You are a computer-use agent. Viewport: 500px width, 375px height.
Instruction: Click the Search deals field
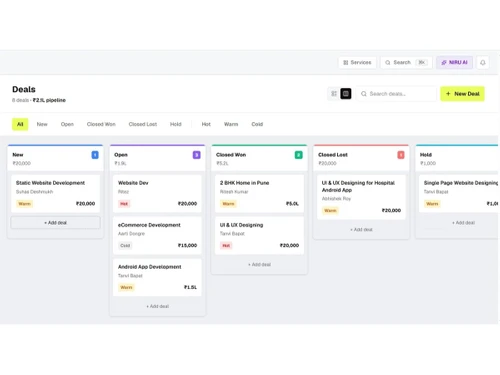[x=396, y=94]
